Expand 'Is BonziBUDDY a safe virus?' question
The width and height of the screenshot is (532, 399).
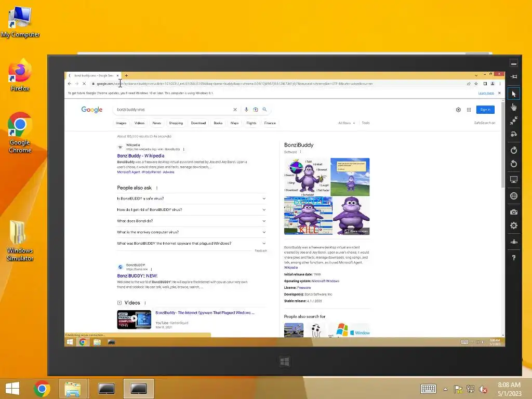click(x=191, y=198)
